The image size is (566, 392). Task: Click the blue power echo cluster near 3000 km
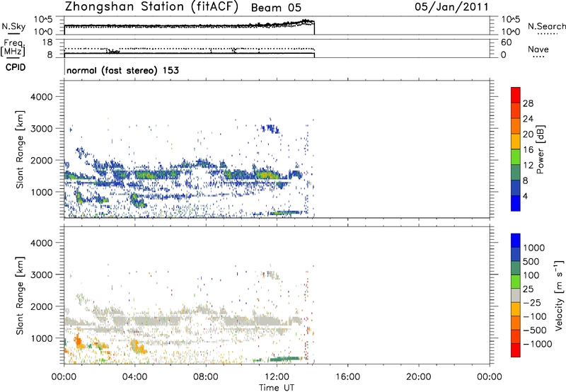(270, 129)
